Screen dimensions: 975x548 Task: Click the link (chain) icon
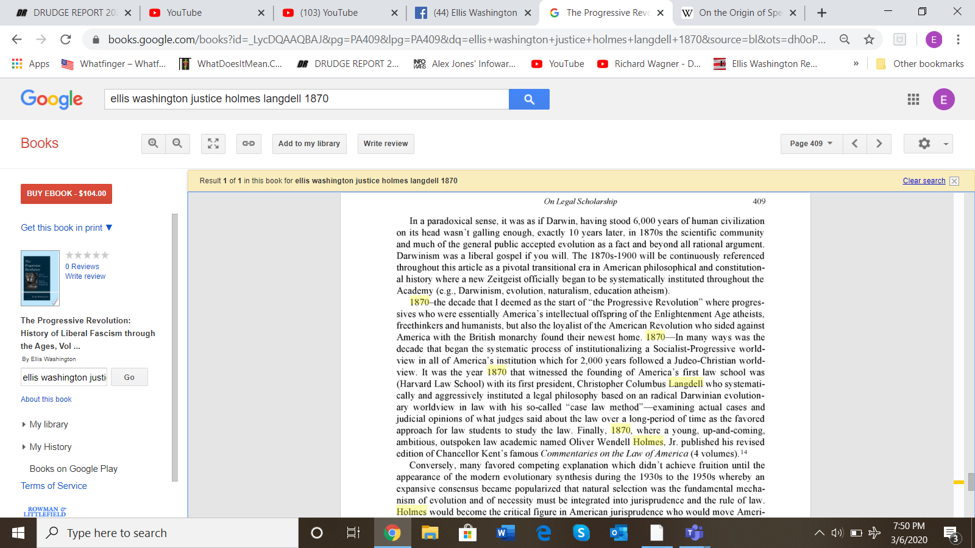coord(248,143)
